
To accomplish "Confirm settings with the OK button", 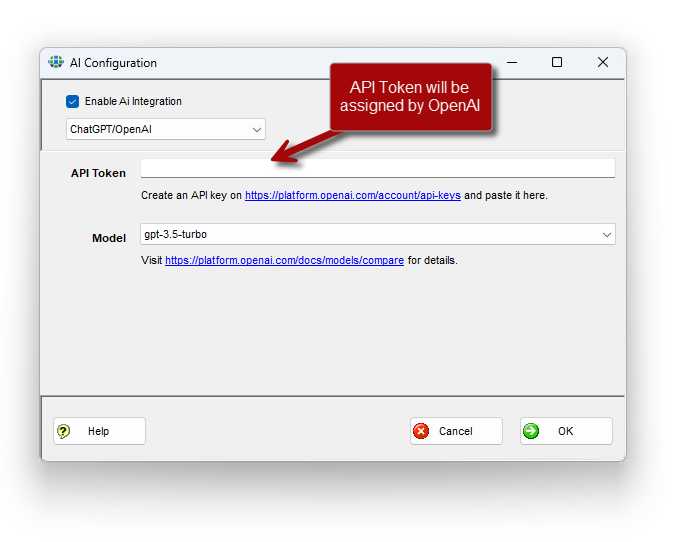I will click(566, 431).
